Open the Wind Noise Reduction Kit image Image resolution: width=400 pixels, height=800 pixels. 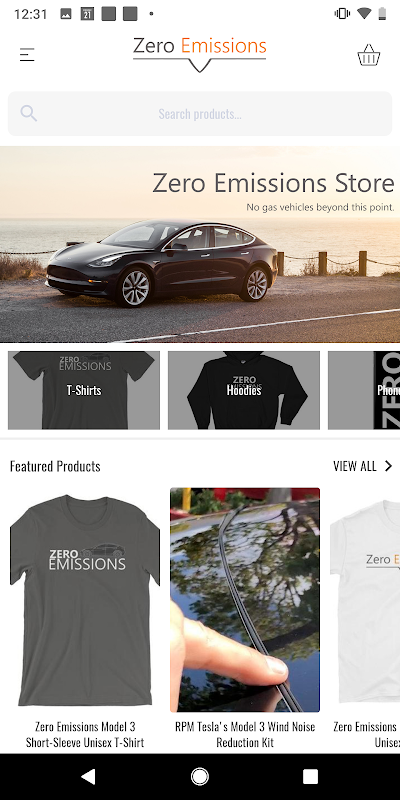pos(245,600)
